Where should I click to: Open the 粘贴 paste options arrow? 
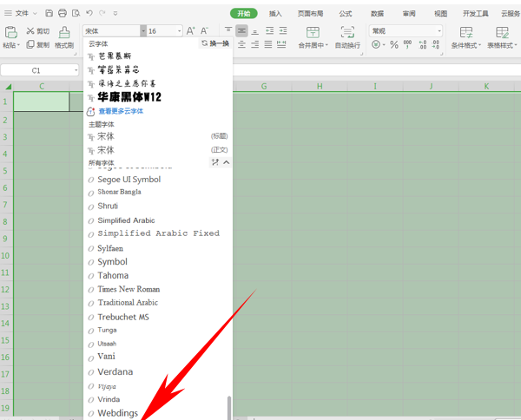coord(18,45)
